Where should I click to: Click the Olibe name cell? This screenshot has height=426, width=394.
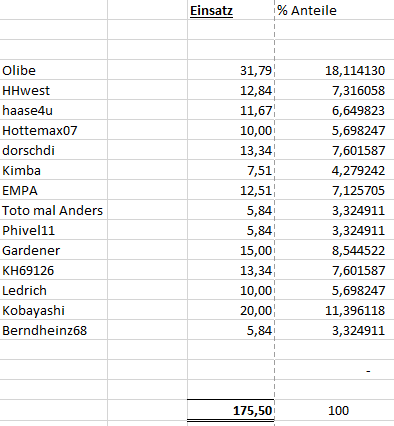tap(54, 70)
